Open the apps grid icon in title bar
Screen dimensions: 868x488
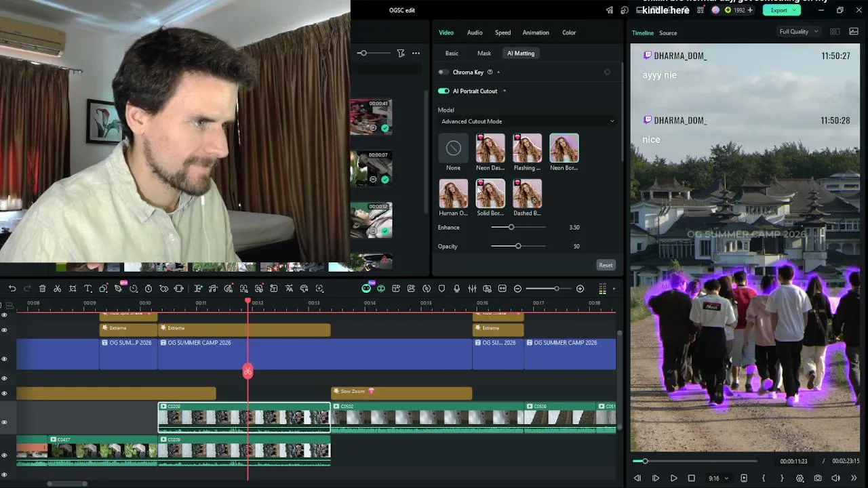point(701,10)
